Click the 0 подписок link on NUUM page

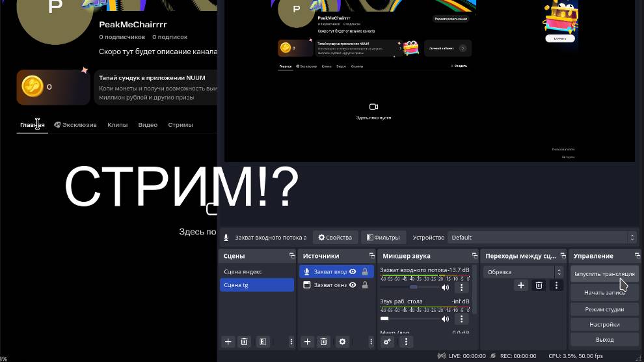click(170, 37)
